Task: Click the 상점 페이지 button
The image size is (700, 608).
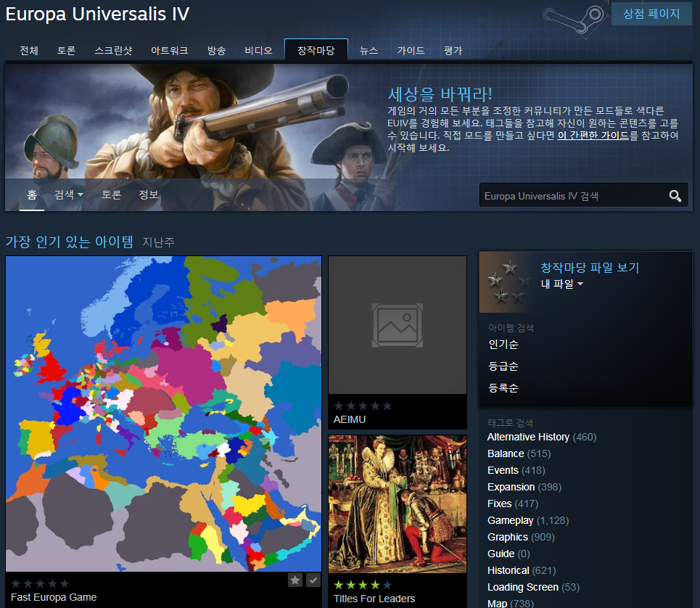Action: pos(651,14)
